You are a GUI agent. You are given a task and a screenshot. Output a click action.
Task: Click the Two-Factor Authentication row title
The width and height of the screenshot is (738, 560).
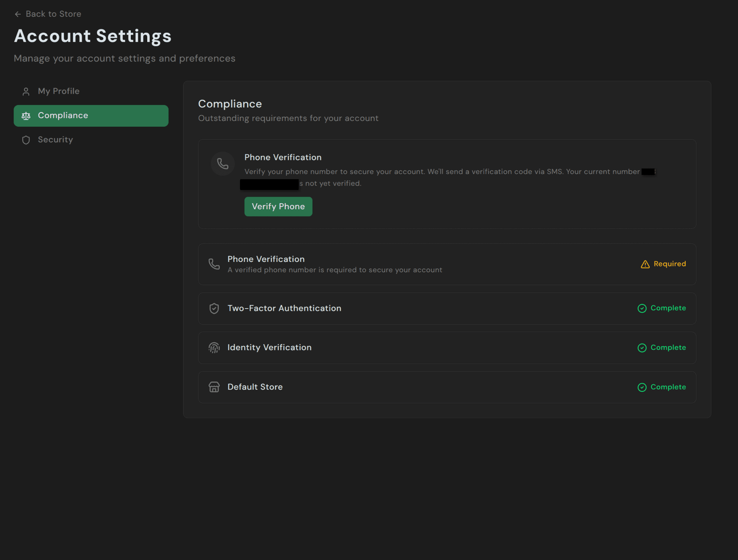(x=284, y=308)
